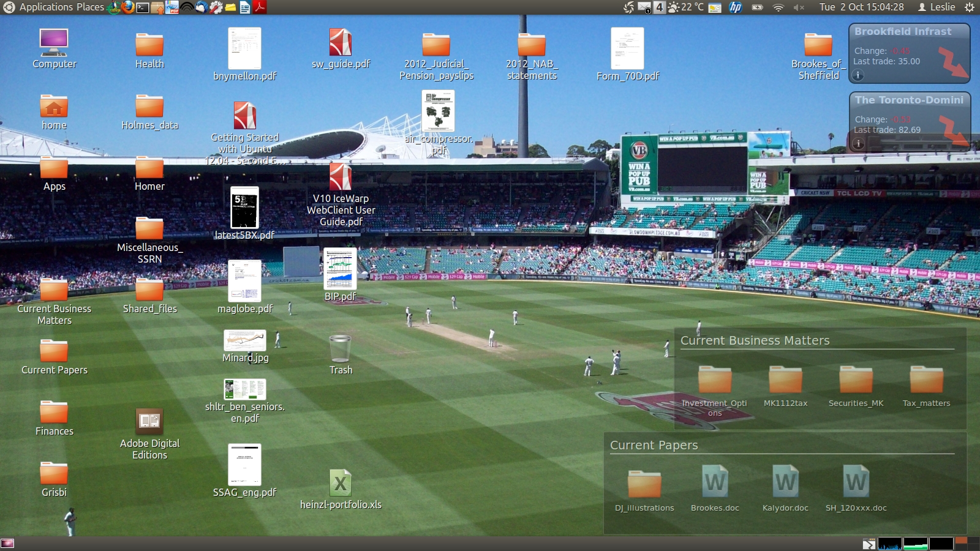
Task: Open the clock showing Tue 2 Oct 15:04:28
Action: point(862,7)
